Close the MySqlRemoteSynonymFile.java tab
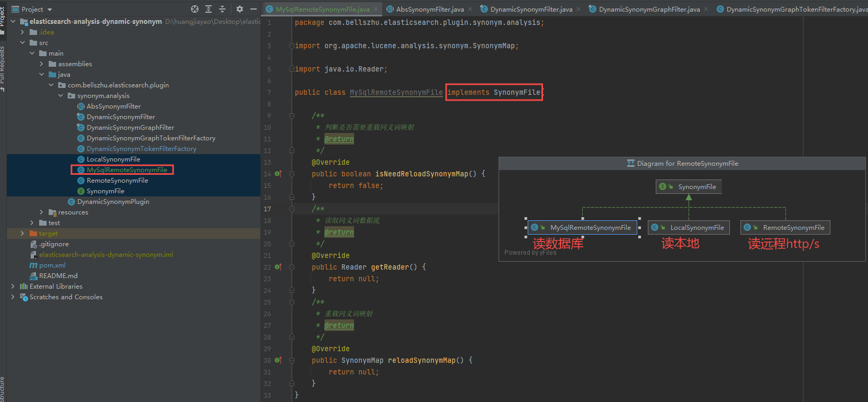868x402 pixels. click(x=376, y=9)
